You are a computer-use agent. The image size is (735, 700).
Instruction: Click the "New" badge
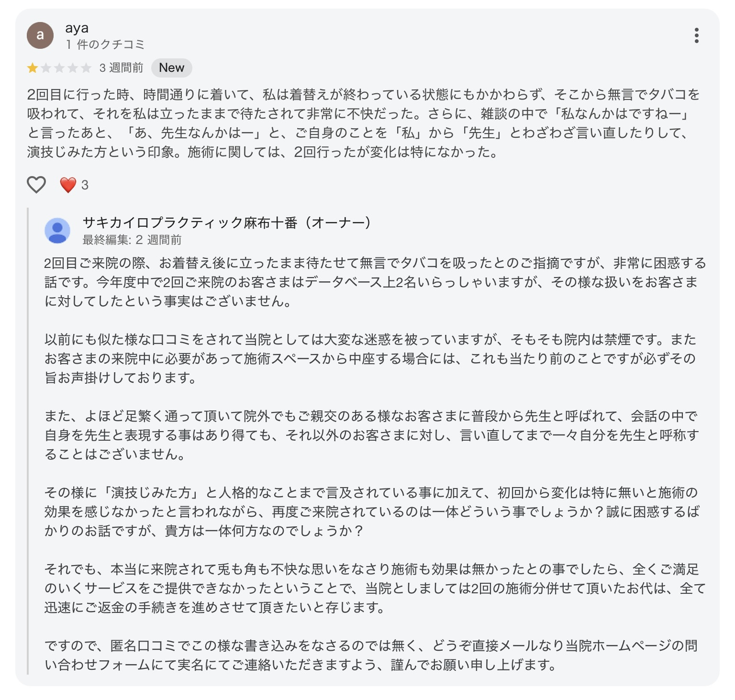coord(171,68)
